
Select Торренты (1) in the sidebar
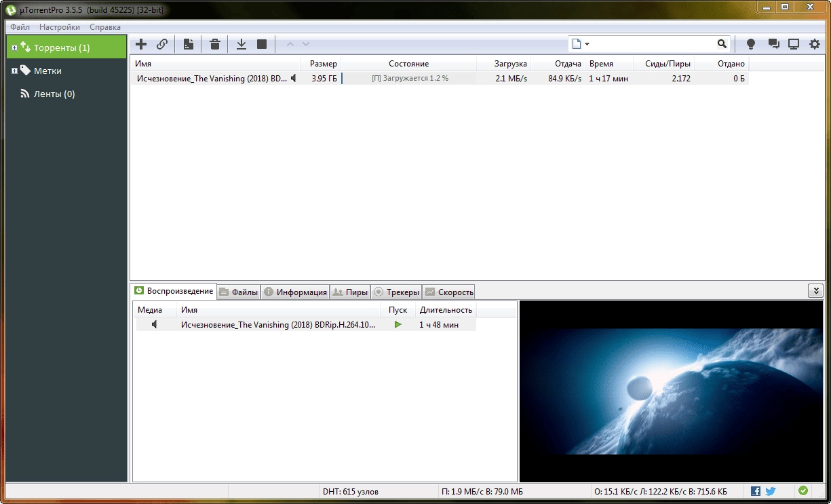coord(66,47)
